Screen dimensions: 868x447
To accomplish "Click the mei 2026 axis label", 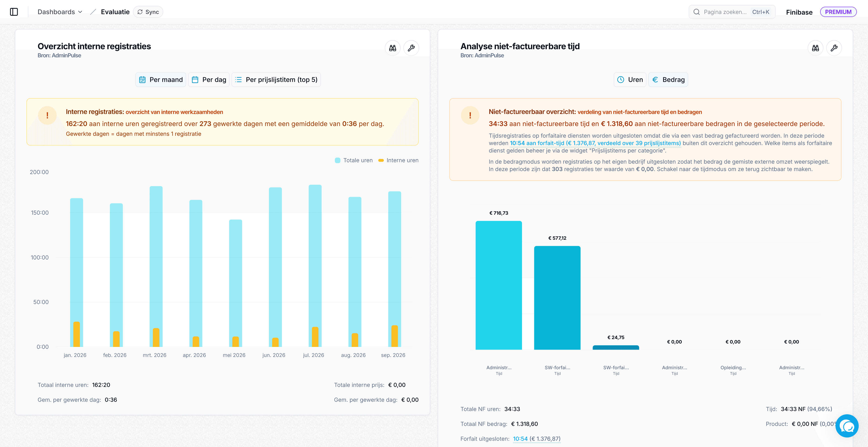I will click(x=234, y=355).
